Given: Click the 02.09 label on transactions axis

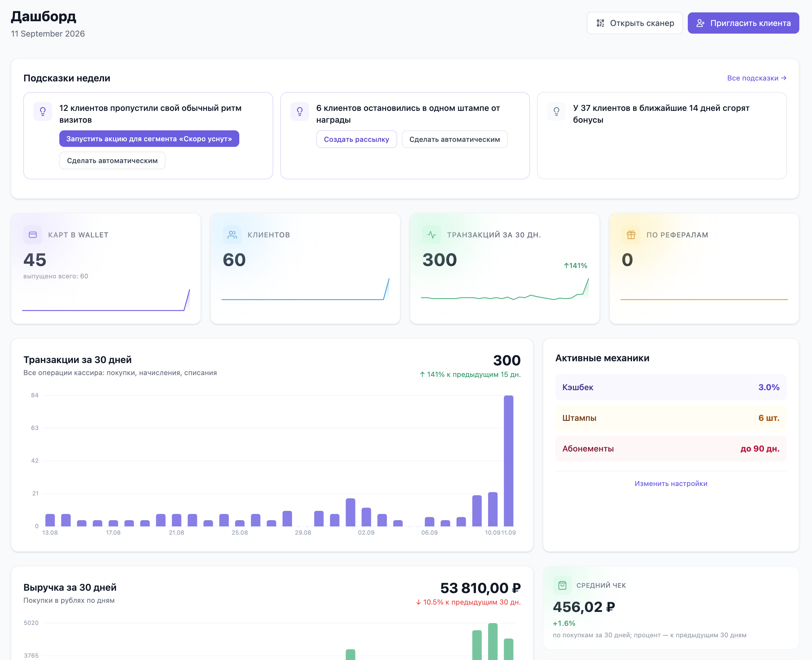Looking at the screenshot, I should click(366, 533).
